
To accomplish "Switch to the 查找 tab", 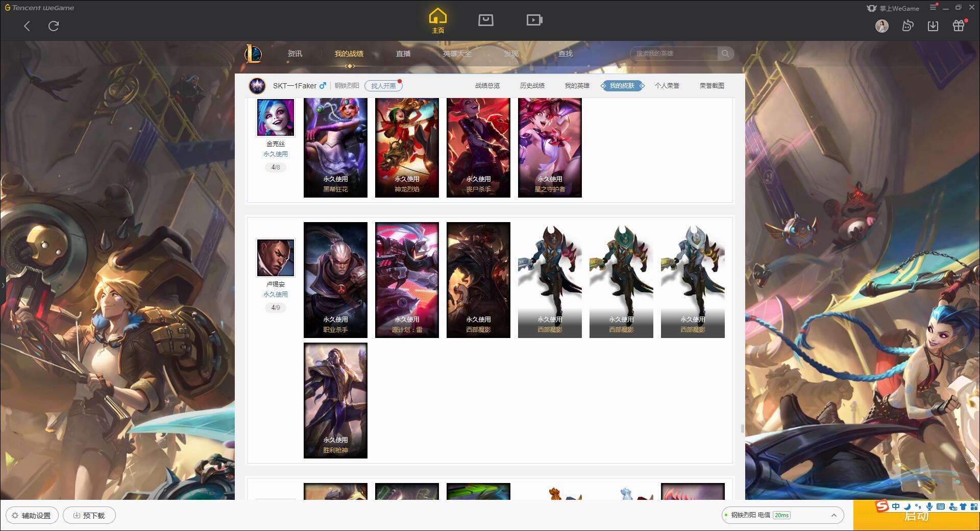I will click(x=566, y=54).
